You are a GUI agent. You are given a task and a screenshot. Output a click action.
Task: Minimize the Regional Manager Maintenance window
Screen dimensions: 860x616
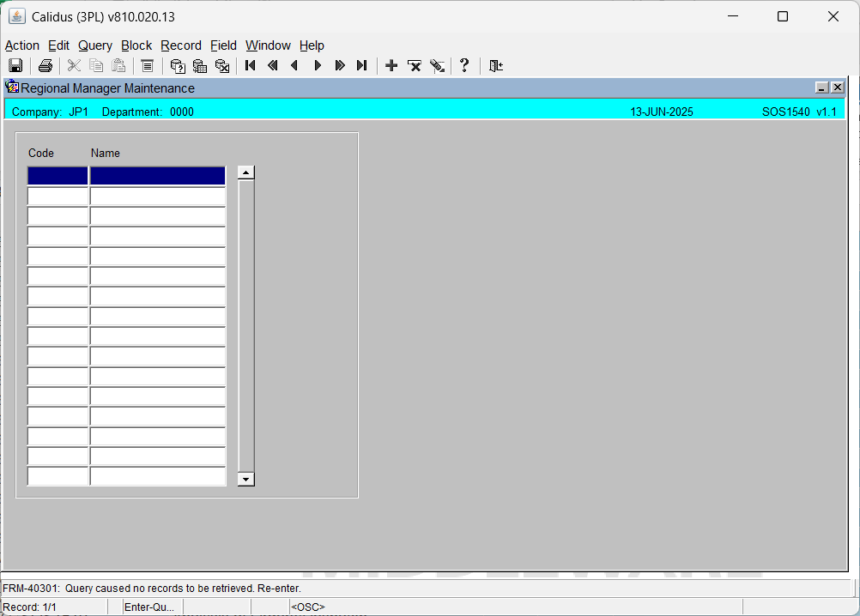pos(821,88)
